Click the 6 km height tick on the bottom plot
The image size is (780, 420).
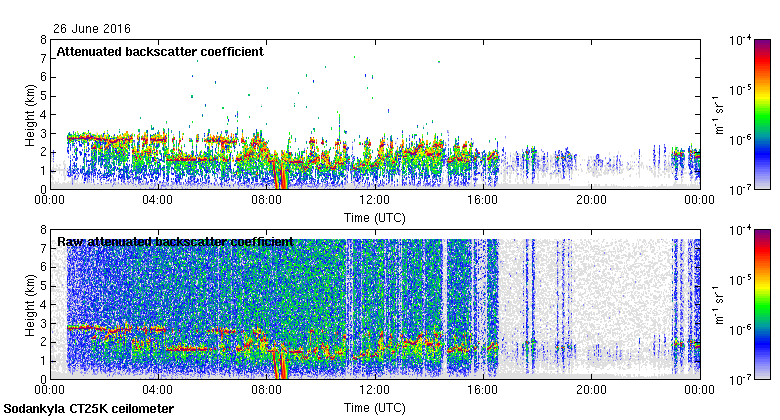point(43,267)
